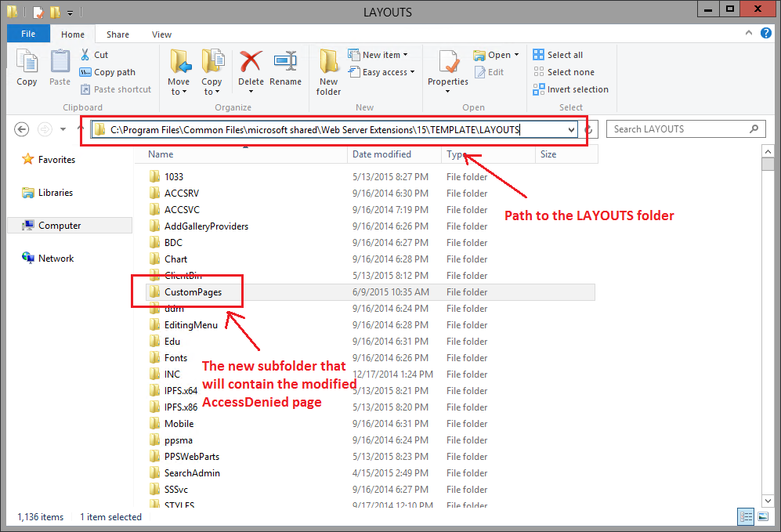Click the Easy access button
The image size is (781, 532).
click(x=382, y=71)
